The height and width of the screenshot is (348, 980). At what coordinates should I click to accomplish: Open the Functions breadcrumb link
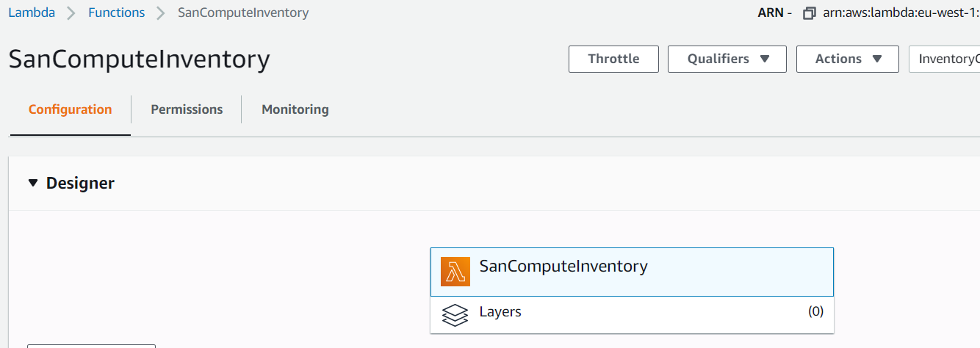(116, 12)
